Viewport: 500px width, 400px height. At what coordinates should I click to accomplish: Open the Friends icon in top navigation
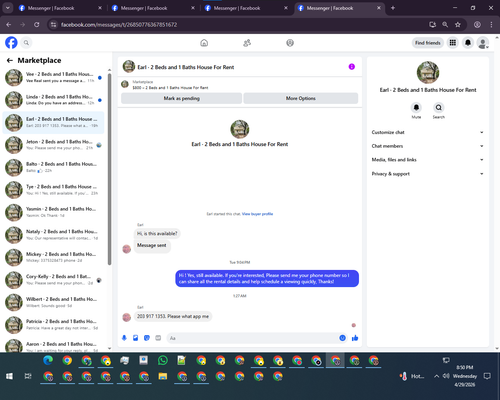pos(247,43)
